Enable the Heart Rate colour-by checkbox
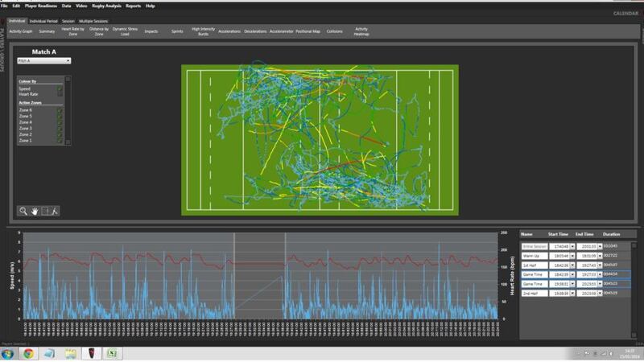Image resolution: width=644 pixels, height=362 pixels. pos(60,94)
